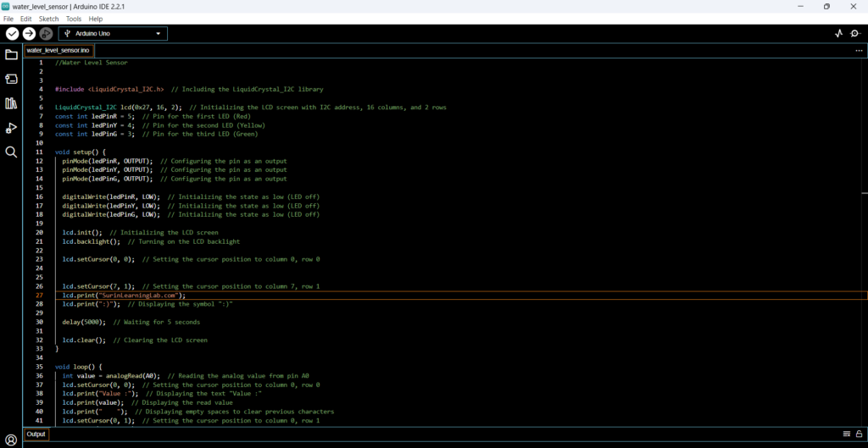Click "pinMode(ledPinR, OUTPUT);" on line 12
Viewport: 868px width, 448px height.
click(108, 161)
